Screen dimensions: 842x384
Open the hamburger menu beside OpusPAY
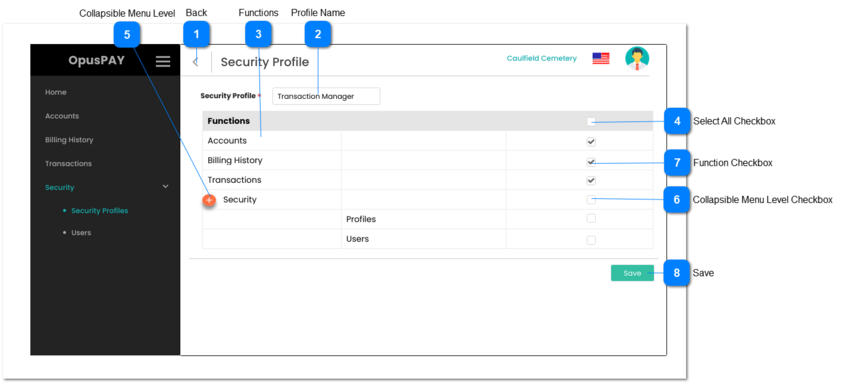coord(163,61)
